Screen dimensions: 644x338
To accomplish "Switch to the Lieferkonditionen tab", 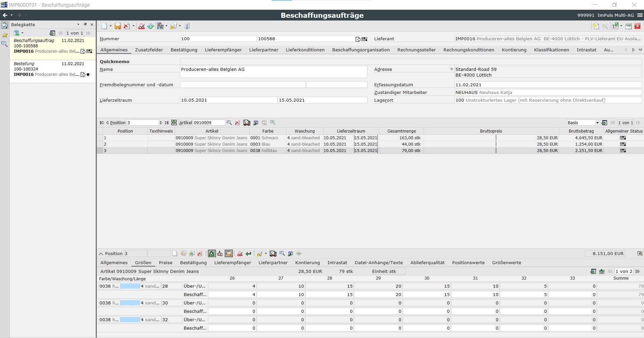I will click(x=305, y=50).
